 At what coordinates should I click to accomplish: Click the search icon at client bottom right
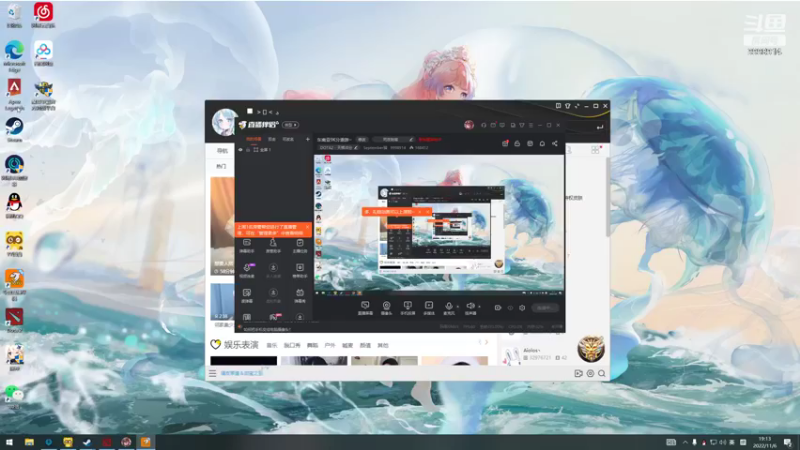(602, 373)
